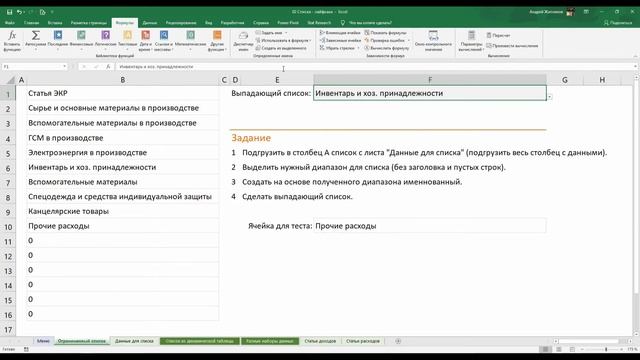640x360 pixels.
Task: Open the Watch Window
Action: [x=433, y=41]
